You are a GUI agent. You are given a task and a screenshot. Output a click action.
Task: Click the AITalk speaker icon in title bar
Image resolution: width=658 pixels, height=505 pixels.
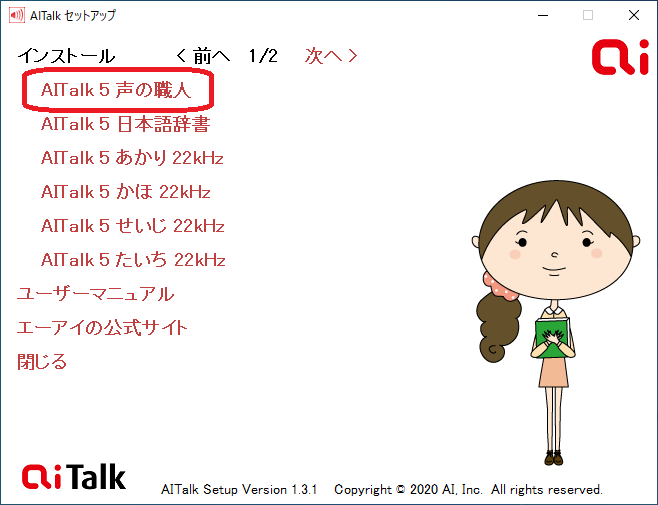point(16,16)
